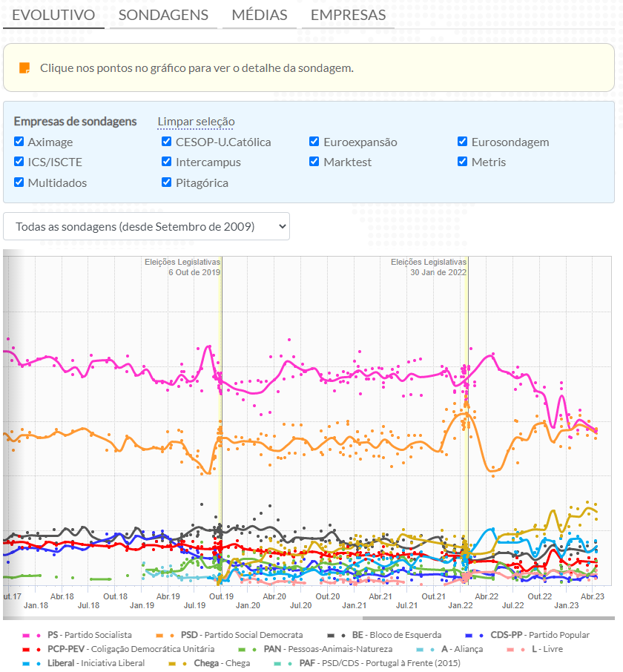Click CDS-PP blue legend marker
This screenshot has height=672, width=623.
(475, 635)
